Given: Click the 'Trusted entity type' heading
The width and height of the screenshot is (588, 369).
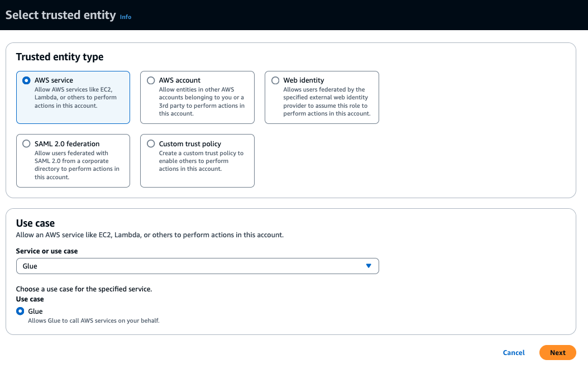Looking at the screenshot, I should coord(60,56).
